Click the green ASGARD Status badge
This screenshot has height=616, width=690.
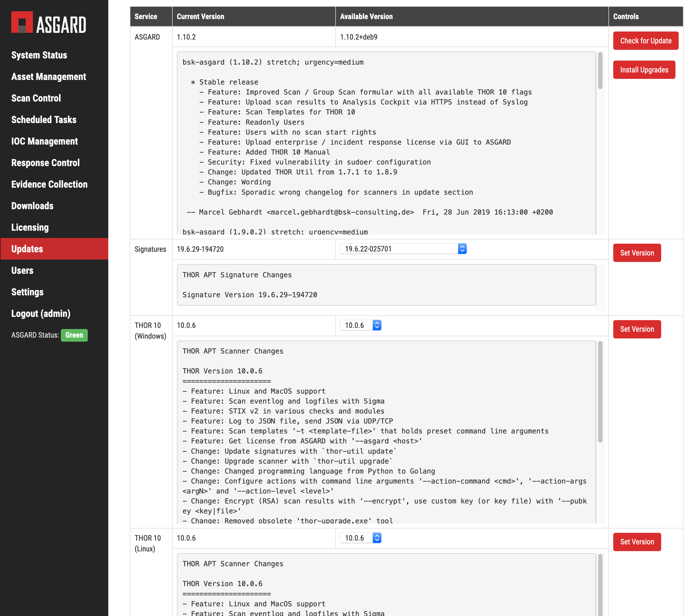74,335
